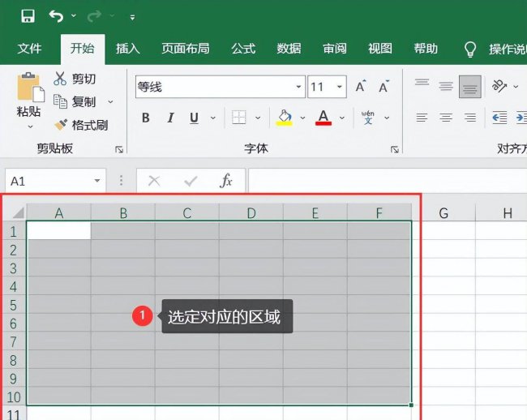Viewport: 527px width, 420px height.
Task: Open phonetic guide options dropdown
Action: [x=387, y=118]
